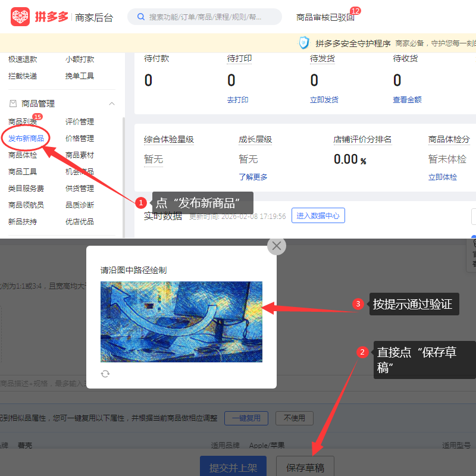The width and height of the screenshot is (476, 476).
Task: Open 商品列表 in the sidebar
Action: click(22, 121)
